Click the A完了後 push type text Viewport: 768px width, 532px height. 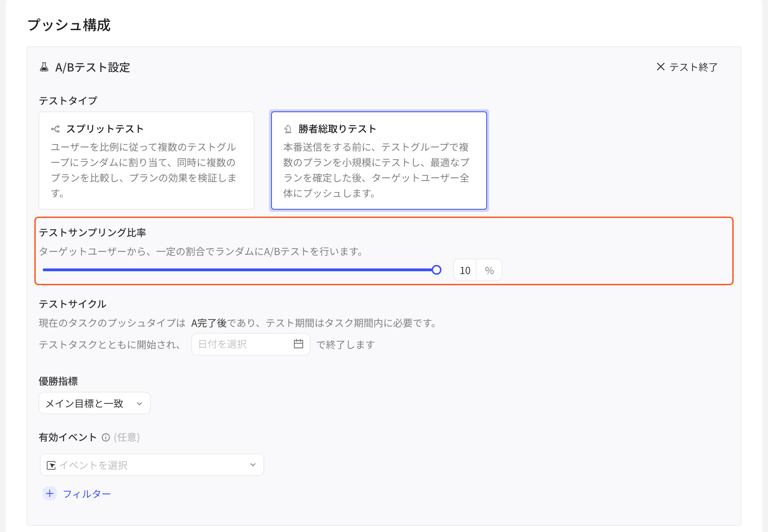(x=209, y=323)
